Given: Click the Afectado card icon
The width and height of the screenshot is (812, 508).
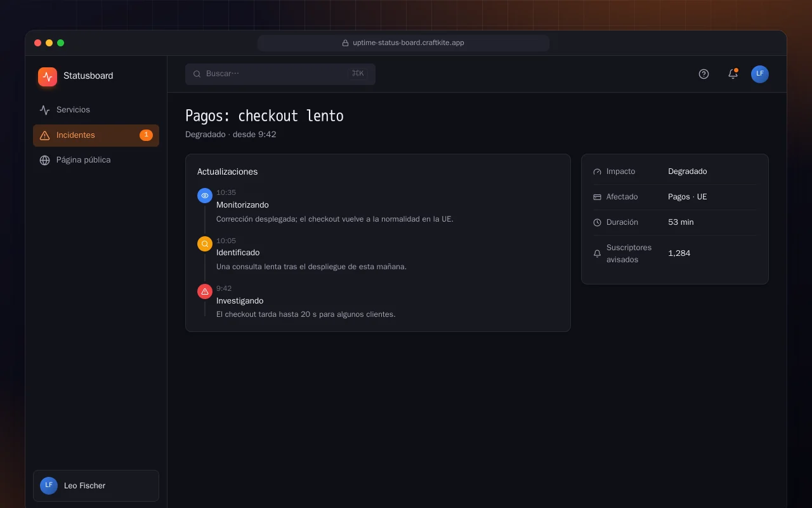Looking at the screenshot, I should (x=597, y=197).
